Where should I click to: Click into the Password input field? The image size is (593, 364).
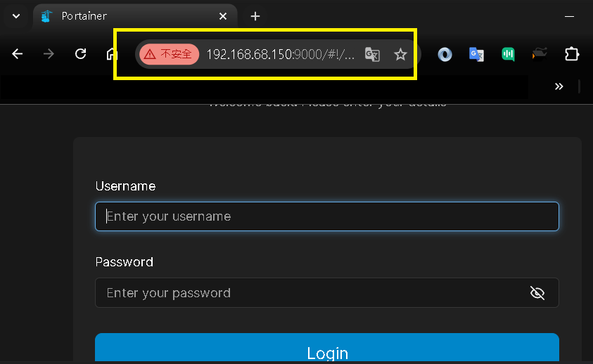(310, 293)
